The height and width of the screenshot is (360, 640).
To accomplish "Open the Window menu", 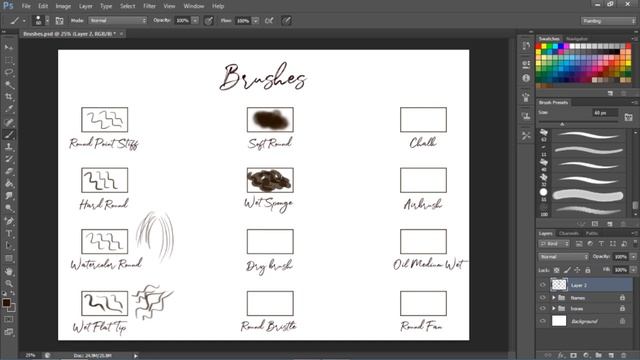I will (193, 6).
